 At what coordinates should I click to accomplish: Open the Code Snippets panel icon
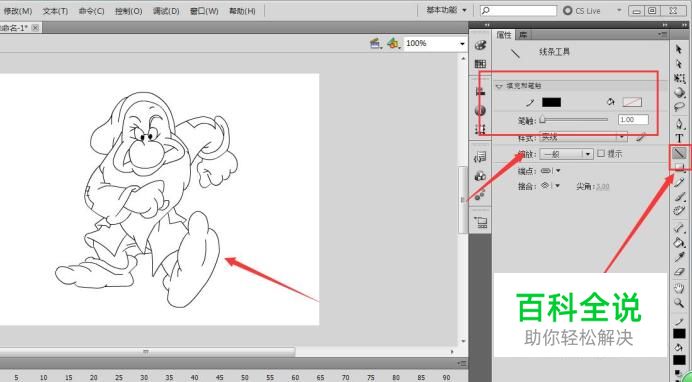pos(480,157)
